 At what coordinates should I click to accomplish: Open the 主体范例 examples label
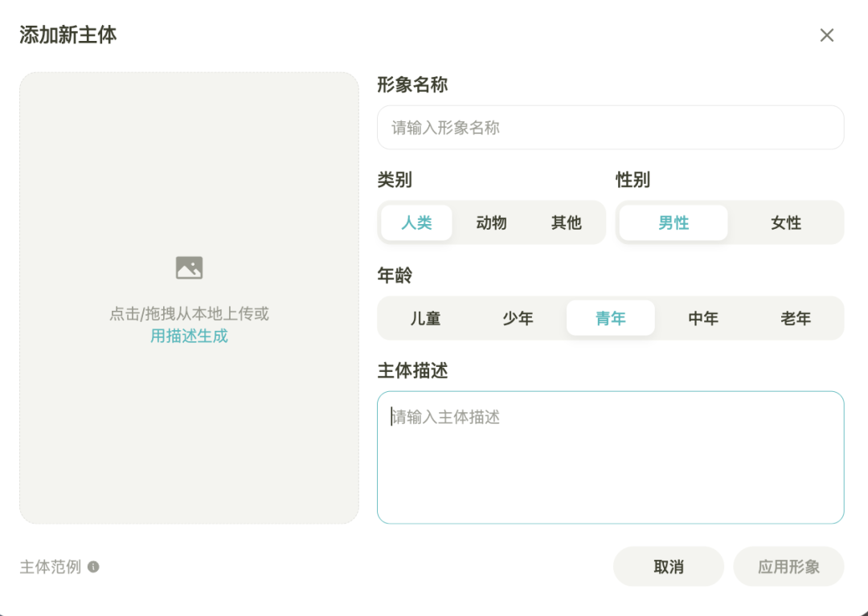[x=51, y=567]
